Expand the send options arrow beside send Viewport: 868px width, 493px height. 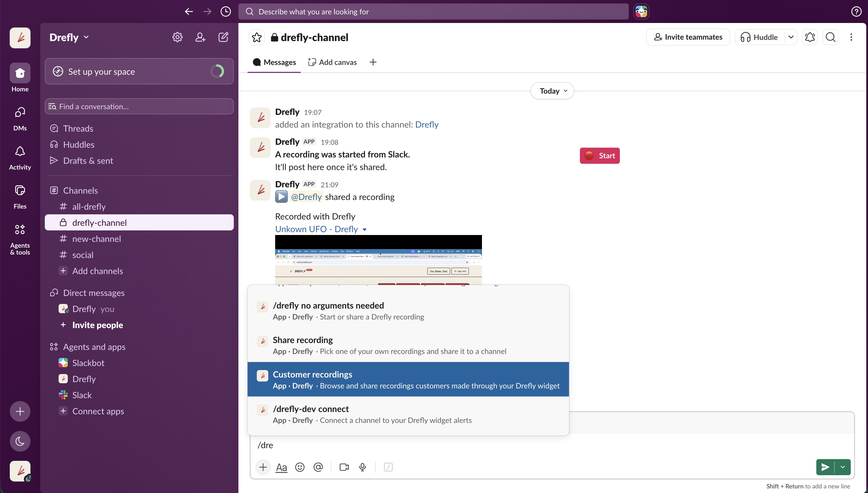(843, 467)
